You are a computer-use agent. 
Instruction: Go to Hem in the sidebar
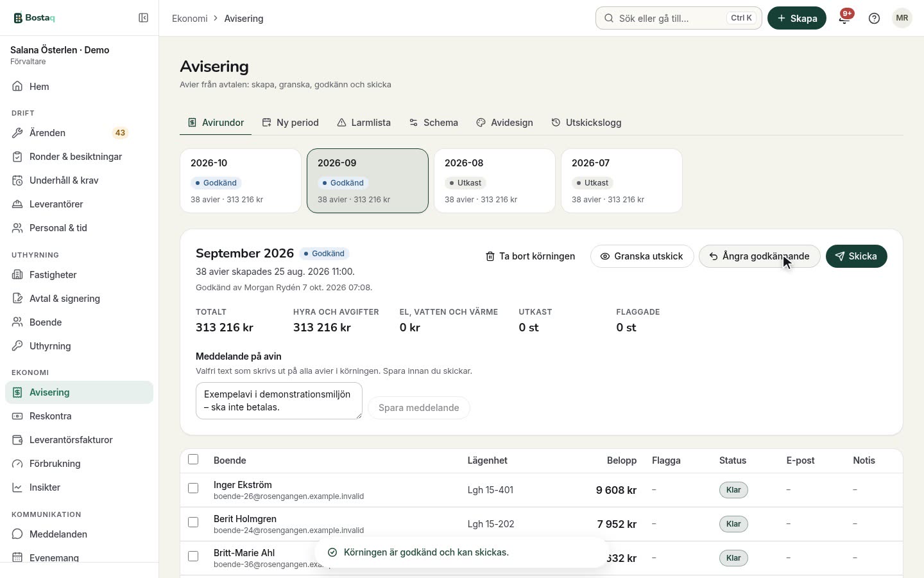pyautogui.click(x=79, y=87)
